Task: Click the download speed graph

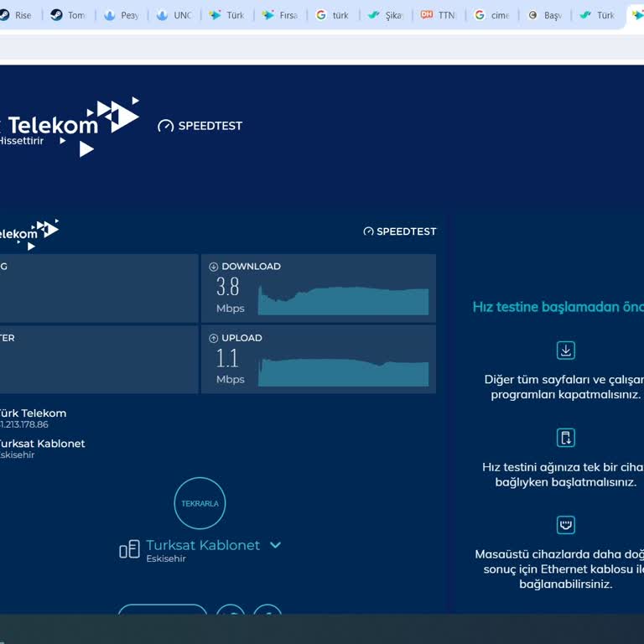Action: click(x=343, y=301)
